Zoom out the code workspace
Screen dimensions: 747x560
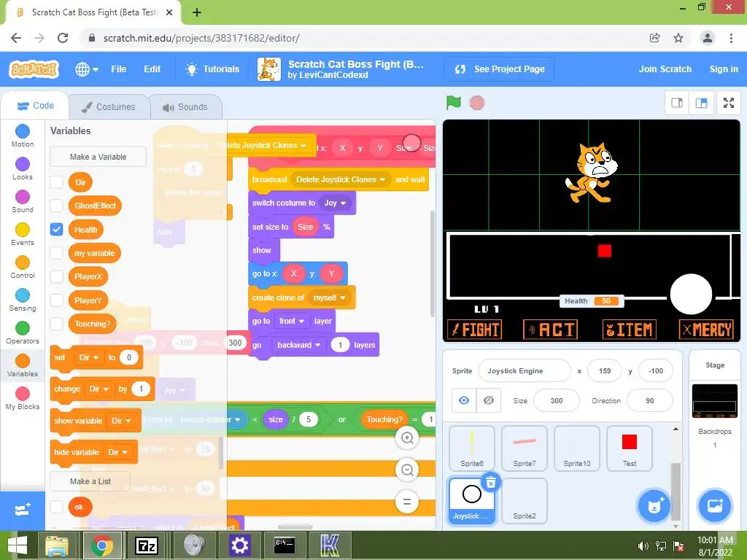point(407,470)
